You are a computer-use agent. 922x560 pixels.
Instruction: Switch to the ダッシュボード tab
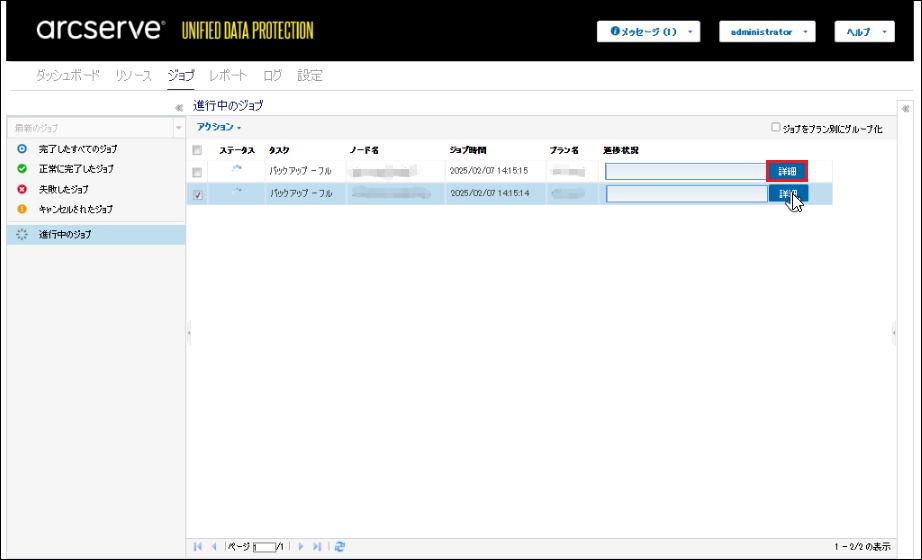[x=68, y=76]
